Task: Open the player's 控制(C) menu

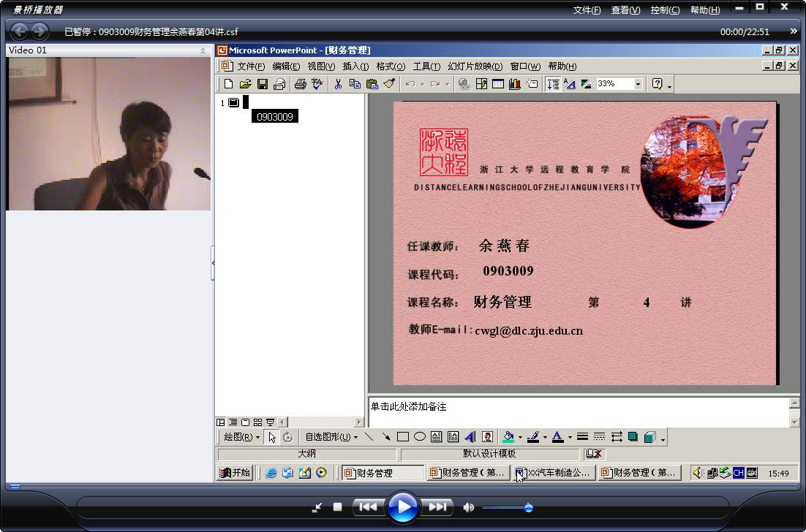Action: 665,9
